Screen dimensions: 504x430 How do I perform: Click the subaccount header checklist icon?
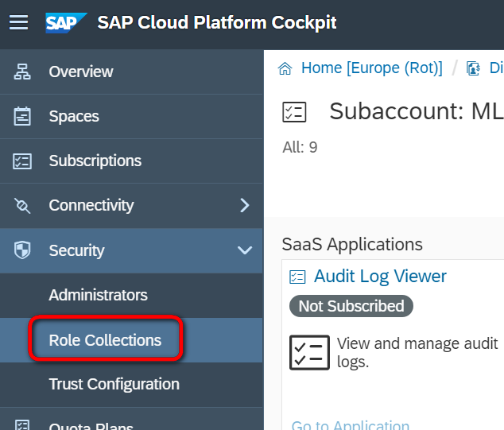tap(294, 112)
